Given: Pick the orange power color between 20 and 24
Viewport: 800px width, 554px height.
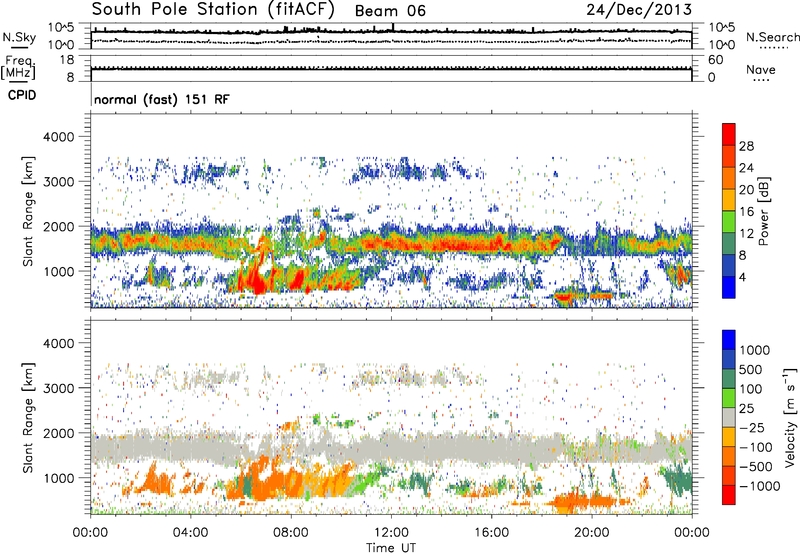Looking at the screenshot, I should coord(729,178).
